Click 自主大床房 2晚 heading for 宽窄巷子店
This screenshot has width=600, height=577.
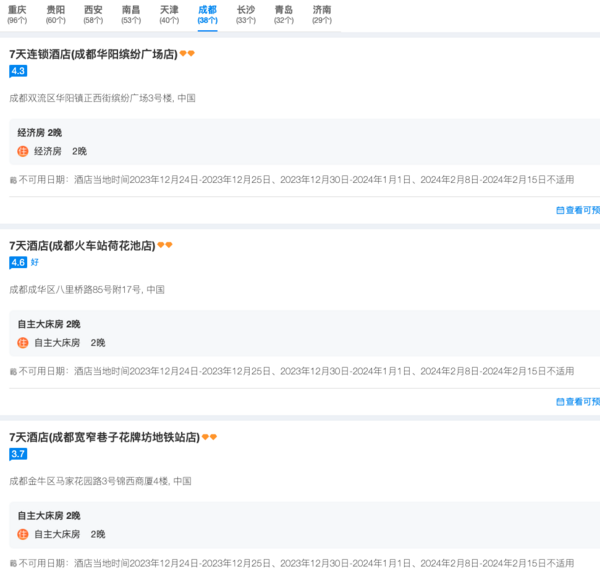tap(49, 516)
